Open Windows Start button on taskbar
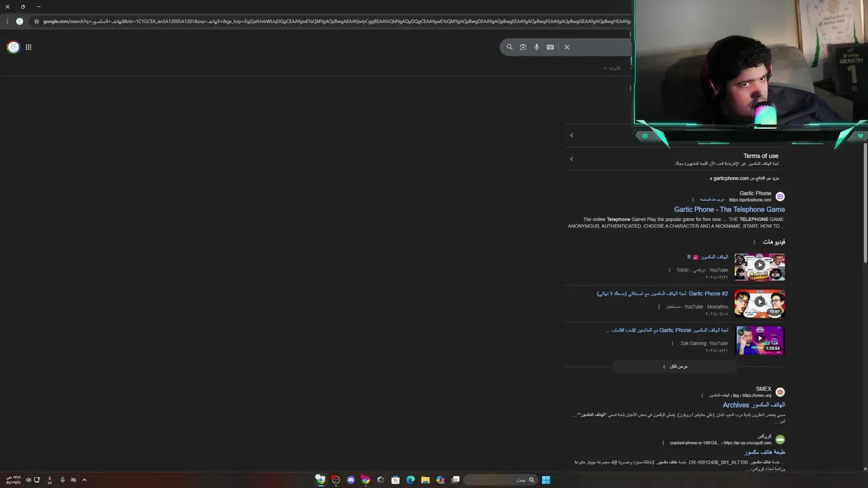 546,480
